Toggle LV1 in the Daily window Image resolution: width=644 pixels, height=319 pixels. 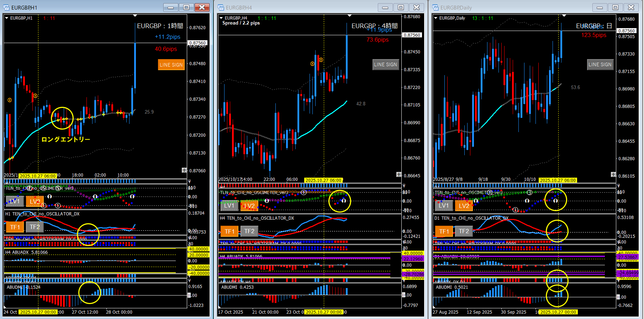pos(444,205)
